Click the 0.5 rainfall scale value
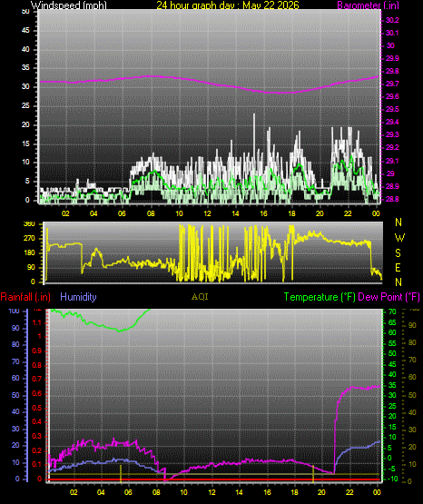The image size is (423, 504). point(37,408)
